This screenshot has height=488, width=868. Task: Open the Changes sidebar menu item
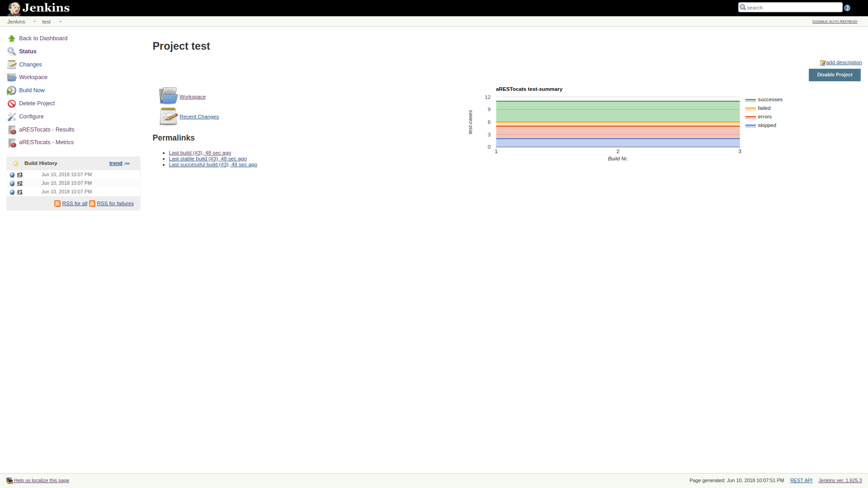tap(30, 65)
